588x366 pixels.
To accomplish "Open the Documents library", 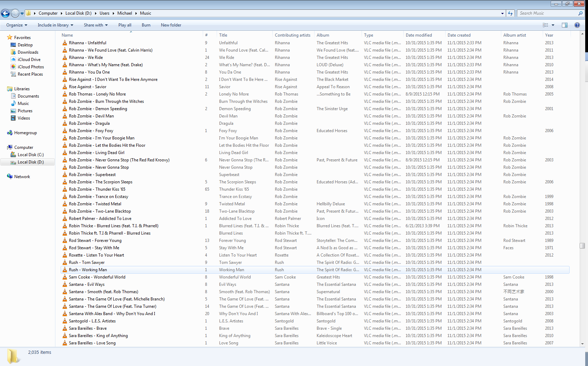I will pyautogui.click(x=28, y=96).
